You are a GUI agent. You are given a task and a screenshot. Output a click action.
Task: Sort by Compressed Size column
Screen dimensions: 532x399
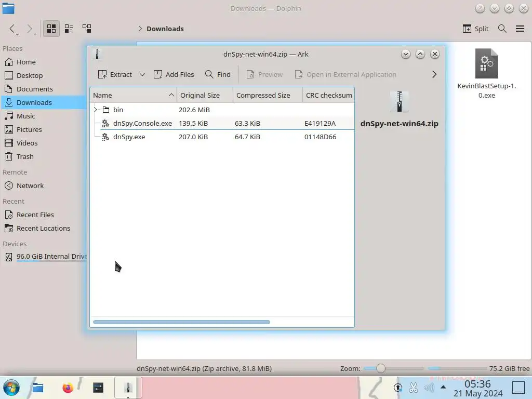pos(268,96)
